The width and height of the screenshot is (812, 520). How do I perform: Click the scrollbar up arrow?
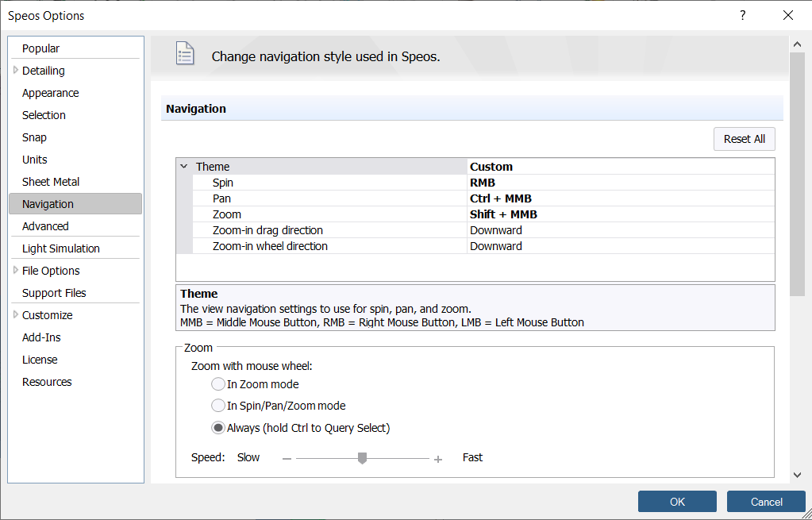tap(798, 44)
